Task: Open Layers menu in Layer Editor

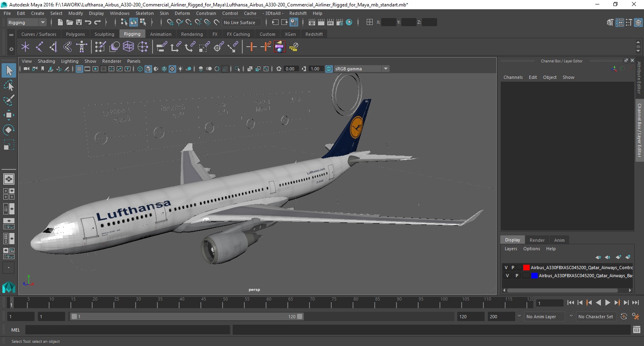Action: click(511, 249)
